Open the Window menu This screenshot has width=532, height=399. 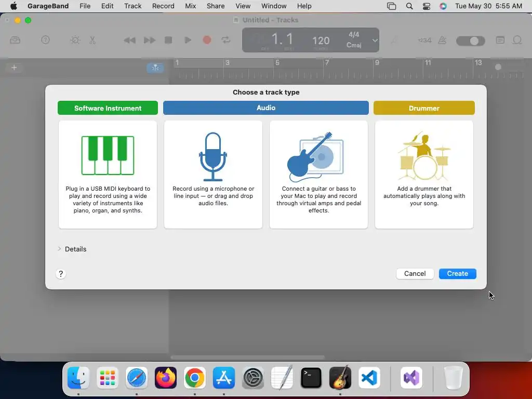point(274,6)
